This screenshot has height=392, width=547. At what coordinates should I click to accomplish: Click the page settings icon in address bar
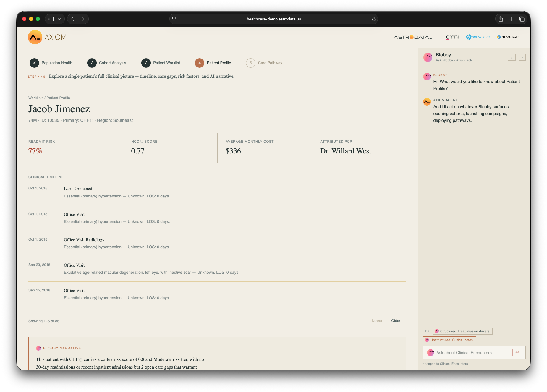click(174, 19)
